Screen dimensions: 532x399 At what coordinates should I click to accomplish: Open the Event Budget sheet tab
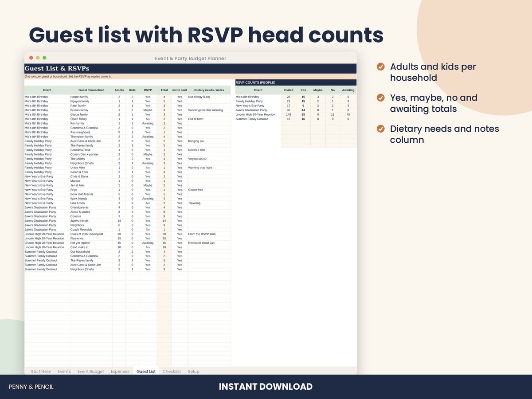pyautogui.click(x=91, y=372)
